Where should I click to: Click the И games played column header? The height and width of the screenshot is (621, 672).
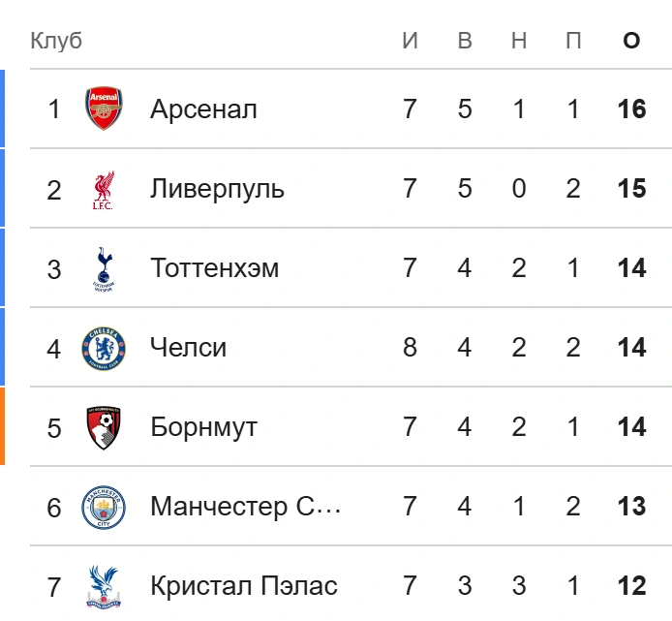[x=411, y=41]
